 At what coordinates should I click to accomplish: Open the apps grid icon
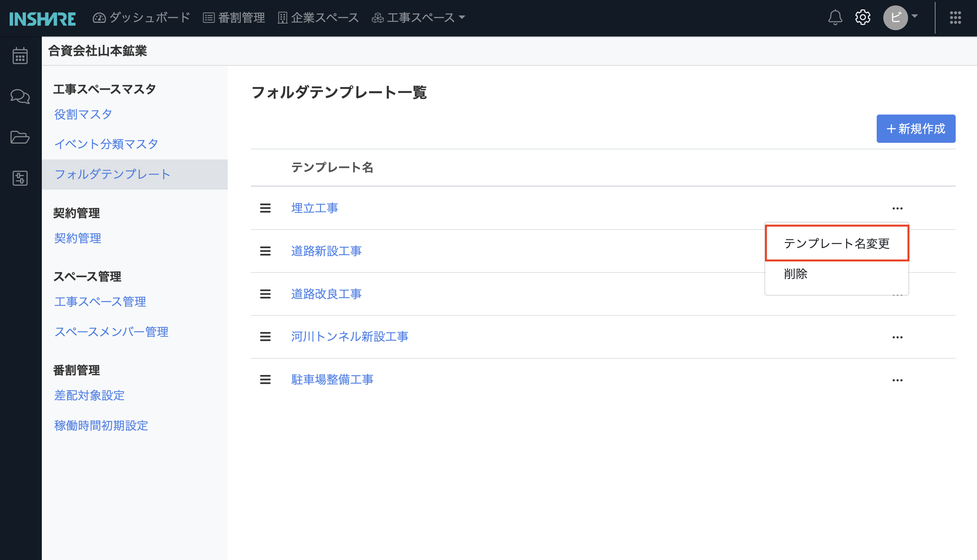(955, 17)
